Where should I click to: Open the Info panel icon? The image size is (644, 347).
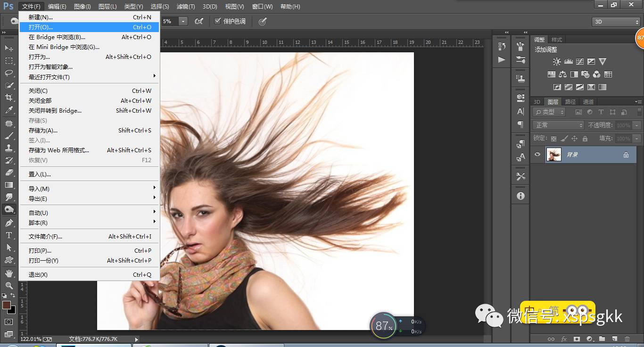[x=520, y=196]
